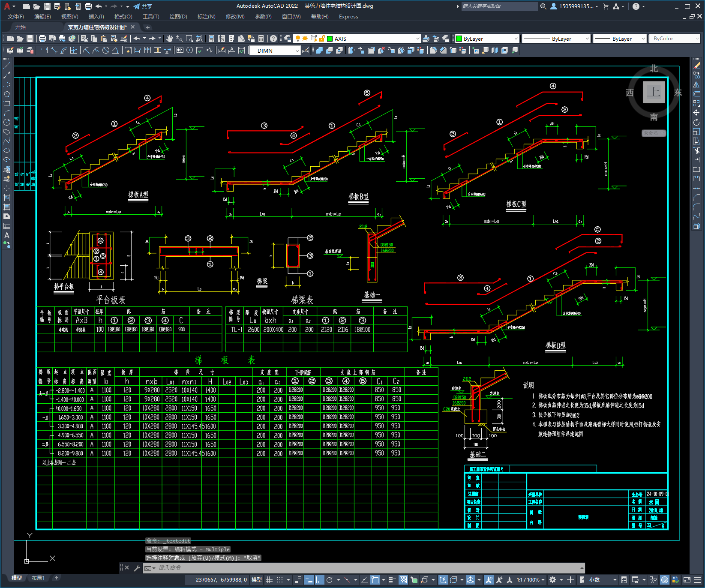705x588 pixels.
Task: Toggle Dynamic Input in status bar
Action: (x=309, y=580)
